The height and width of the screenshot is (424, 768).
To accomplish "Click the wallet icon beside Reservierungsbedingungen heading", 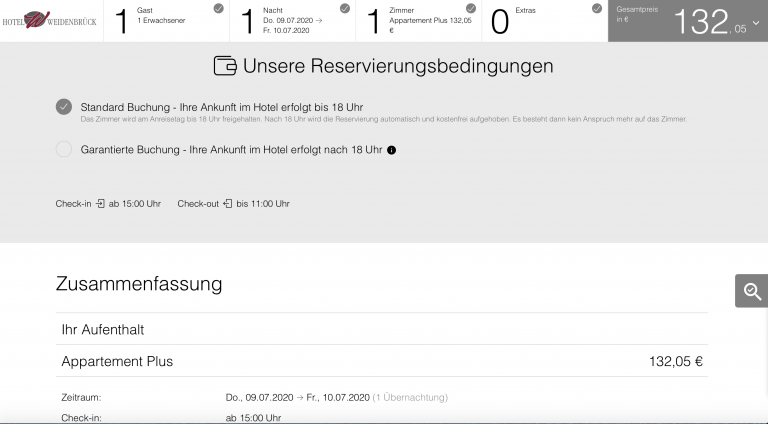I will (225, 66).
